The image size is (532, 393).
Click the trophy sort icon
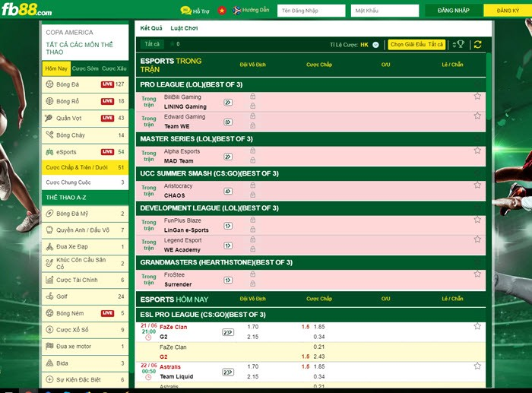coord(458,44)
